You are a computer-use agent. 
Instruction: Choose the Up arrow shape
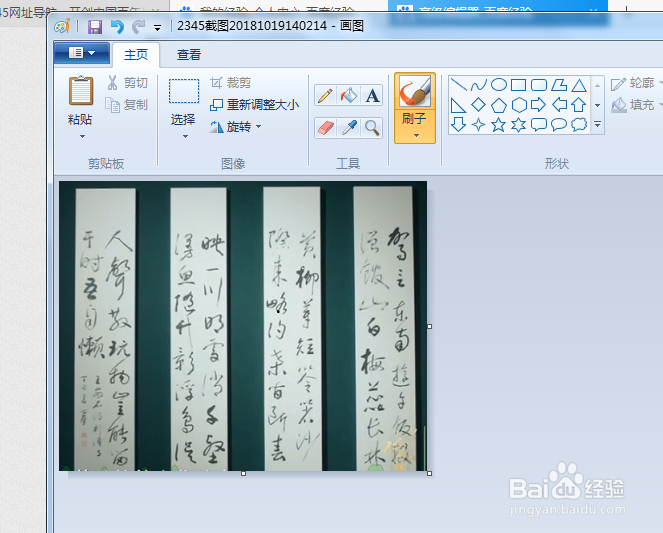(579, 105)
